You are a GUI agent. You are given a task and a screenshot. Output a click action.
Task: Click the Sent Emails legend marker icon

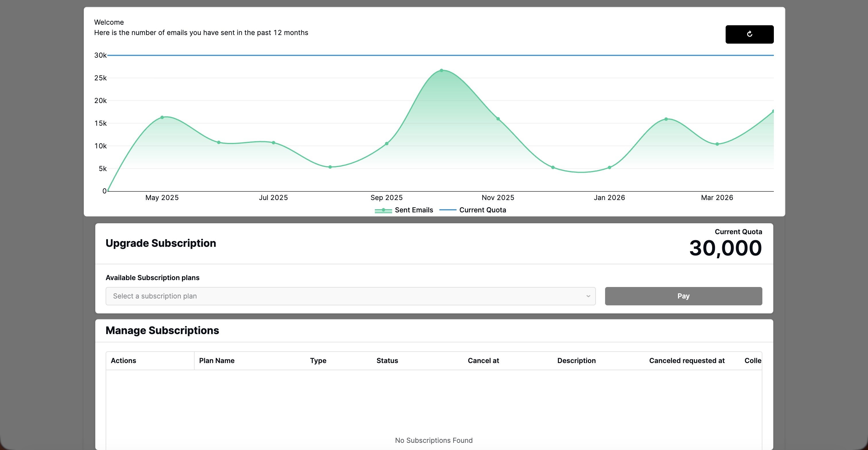383,210
